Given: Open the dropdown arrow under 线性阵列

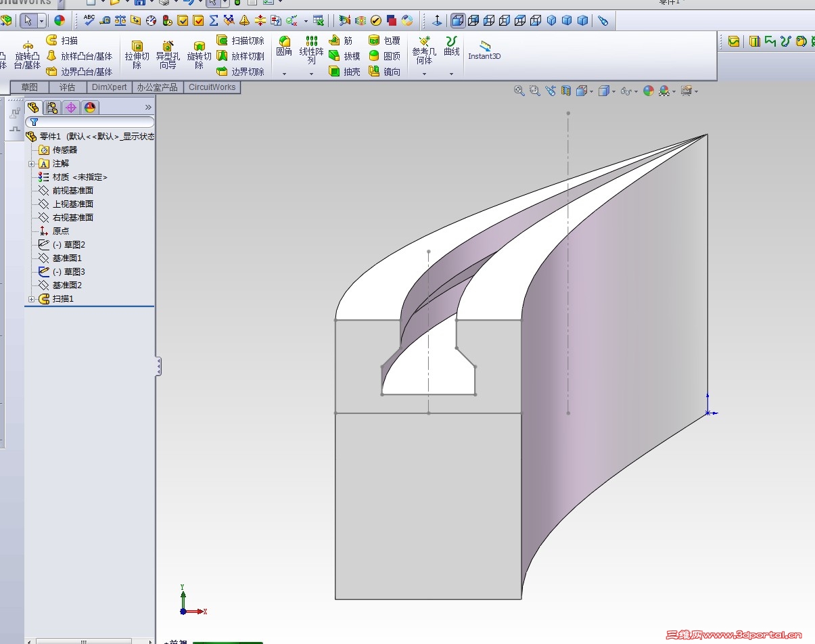Looking at the screenshot, I should point(311,73).
